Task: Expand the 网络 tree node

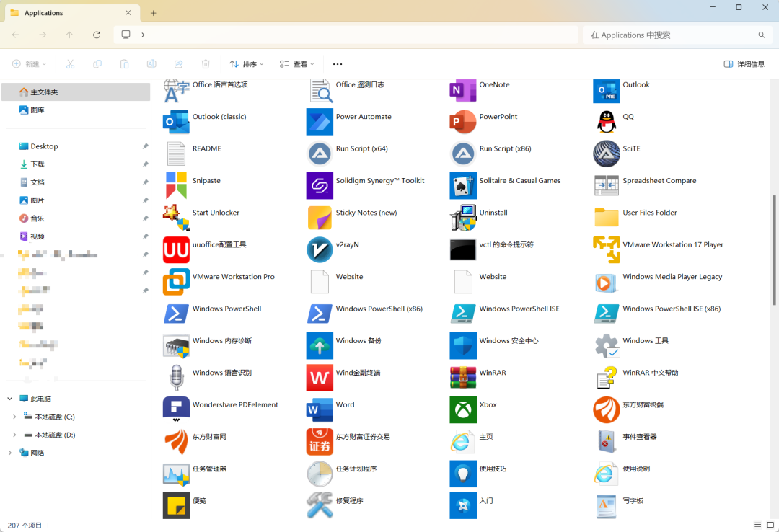Action: [x=10, y=453]
